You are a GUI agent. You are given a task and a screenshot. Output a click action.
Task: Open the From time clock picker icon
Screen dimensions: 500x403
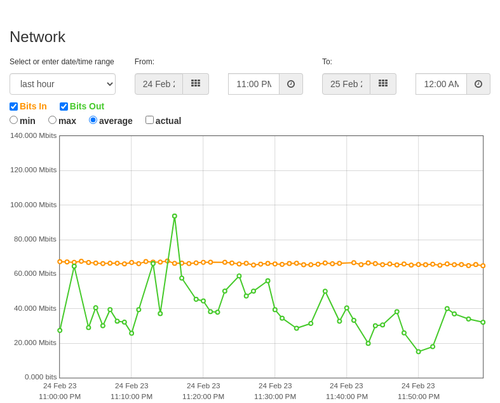click(291, 84)
